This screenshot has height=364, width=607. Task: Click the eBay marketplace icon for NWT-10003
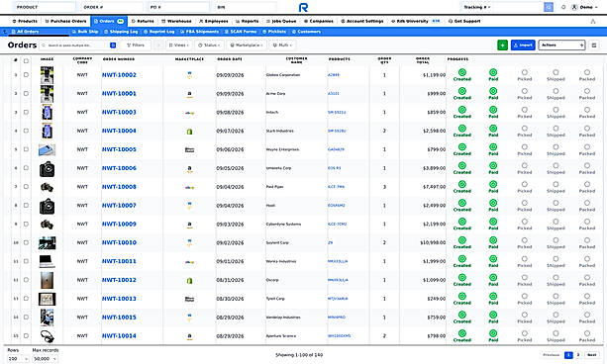tap(189, 113)
